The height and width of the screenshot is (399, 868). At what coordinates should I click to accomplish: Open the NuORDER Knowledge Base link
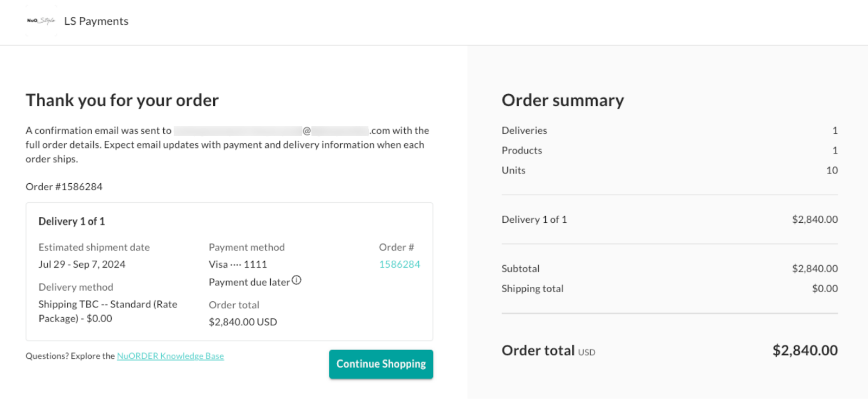pos(170,356)
